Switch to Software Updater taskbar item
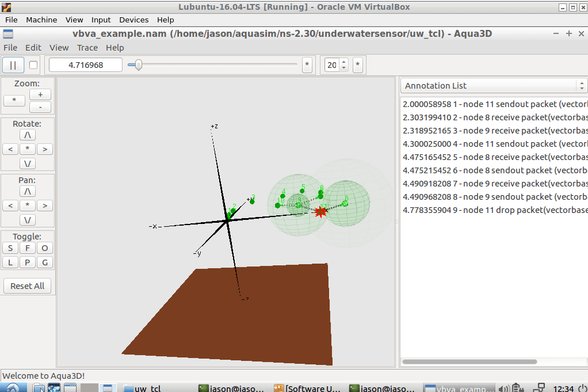588x392 pixels. (x=307, y=388)
